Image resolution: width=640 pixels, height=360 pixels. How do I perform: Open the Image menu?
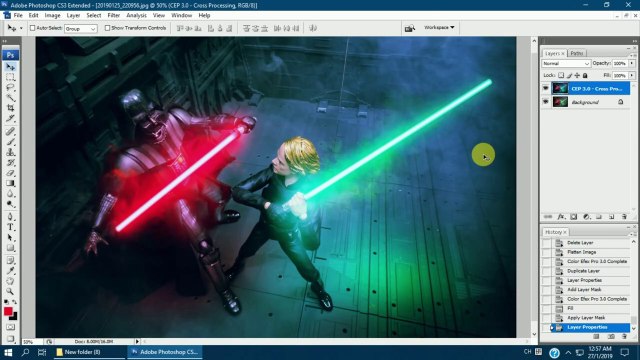[x=52, y=15]
